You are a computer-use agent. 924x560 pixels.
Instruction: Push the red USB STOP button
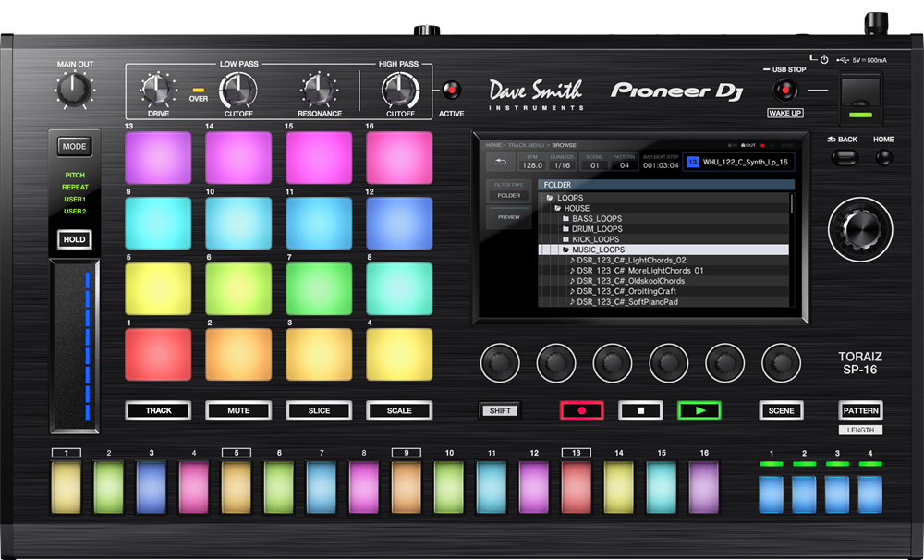[785, 91]
